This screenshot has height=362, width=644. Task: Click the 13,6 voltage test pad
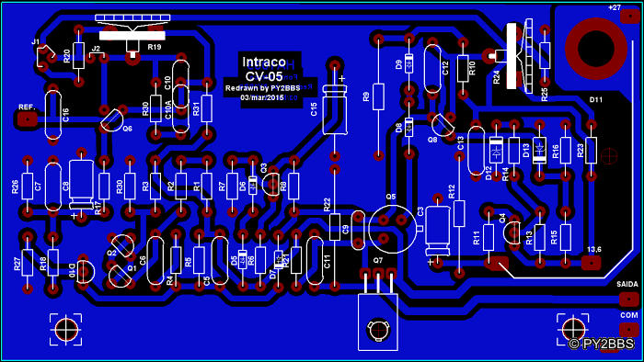(x=592, y=263)
